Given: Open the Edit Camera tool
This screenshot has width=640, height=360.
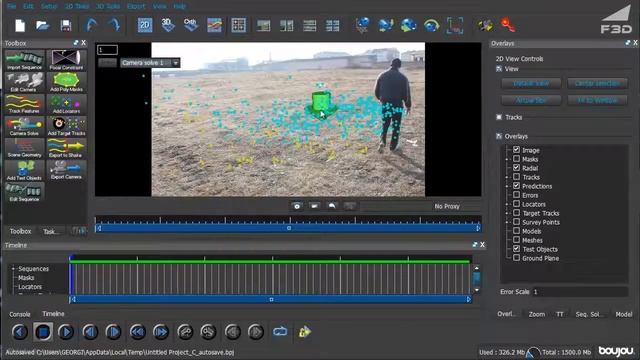Looking at the screenshot, I should pos(24,82).
